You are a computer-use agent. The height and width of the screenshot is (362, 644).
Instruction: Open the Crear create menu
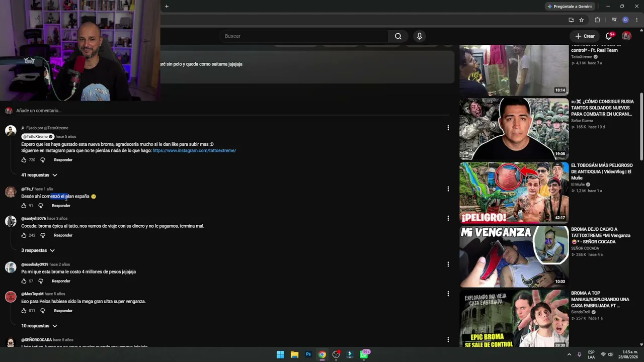[585, 36]
